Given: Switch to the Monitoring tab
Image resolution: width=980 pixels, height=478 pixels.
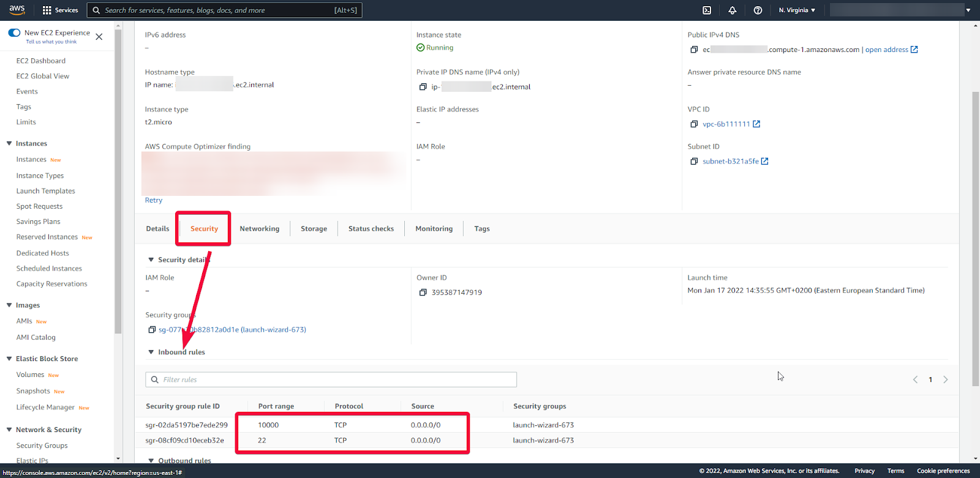Looking at the screenshot, I should [x=434, y=229].
